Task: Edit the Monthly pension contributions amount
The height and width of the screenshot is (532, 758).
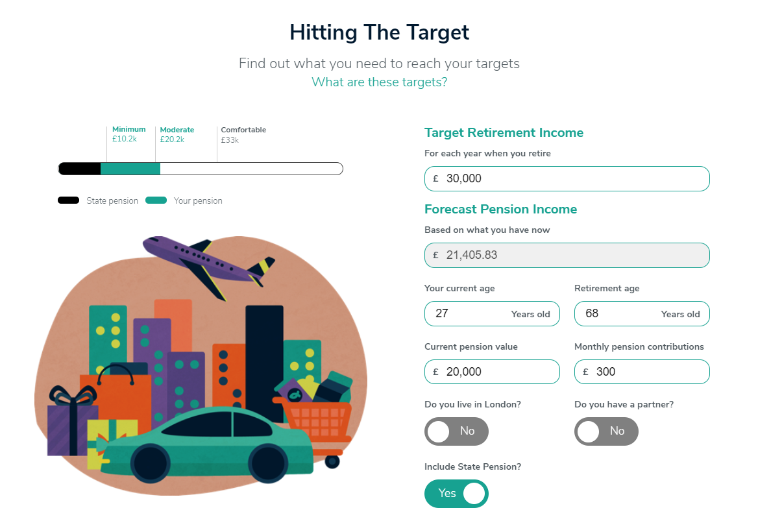Action: click(641, 372)
